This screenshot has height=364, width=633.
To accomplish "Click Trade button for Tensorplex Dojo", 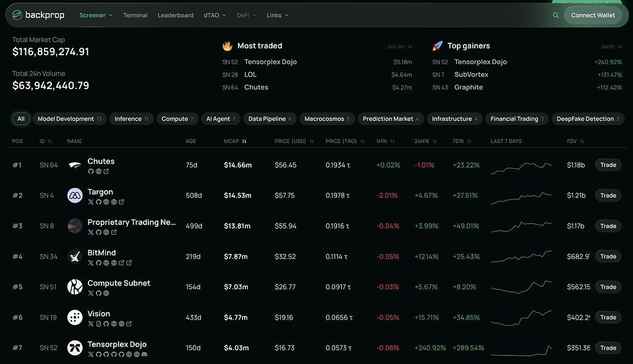I will 608,348.
